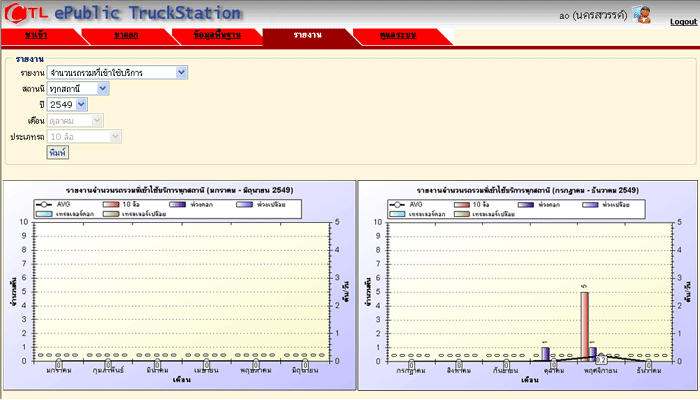Click the สิงหาคม month axis label

[458, 371]
